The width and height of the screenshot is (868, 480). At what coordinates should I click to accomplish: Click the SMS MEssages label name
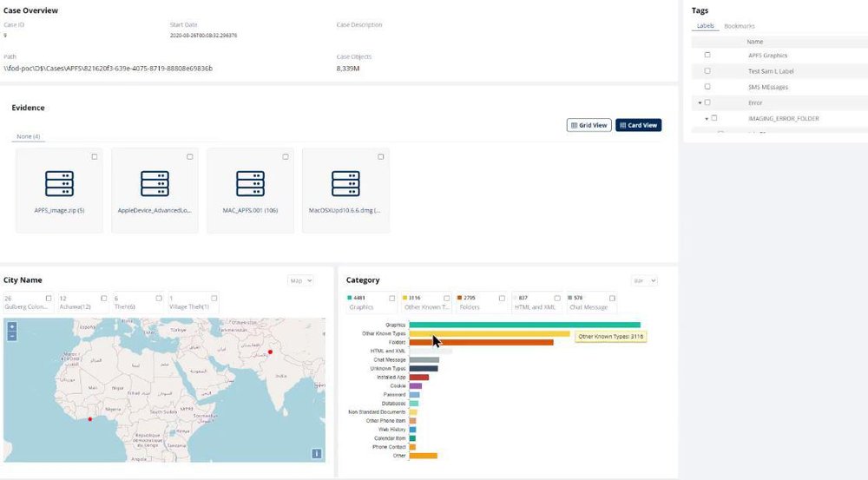[x=768, y=87]
